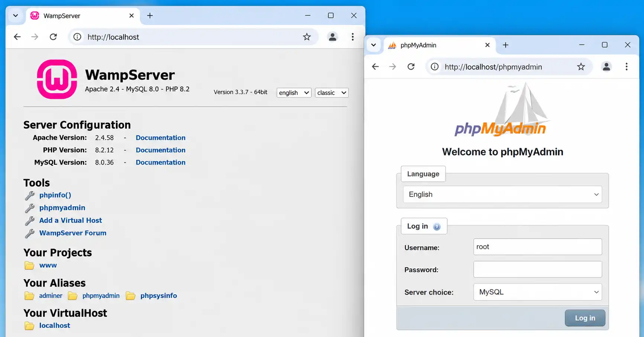The height and width of the screenshot is (337, 644).
Task: Bookmark the phpMyAdmin page with star icon
Action: [581, 67]
